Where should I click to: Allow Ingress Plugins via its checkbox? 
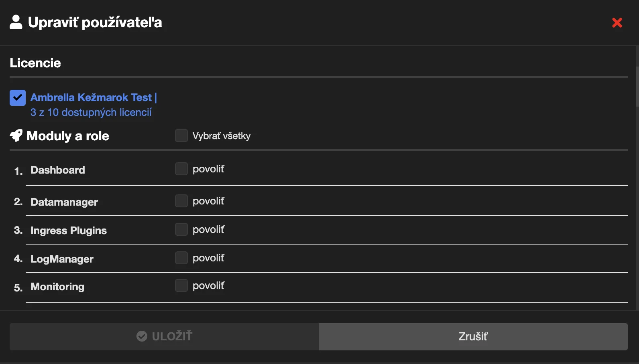pyautogui.click(x=181, y=229)
